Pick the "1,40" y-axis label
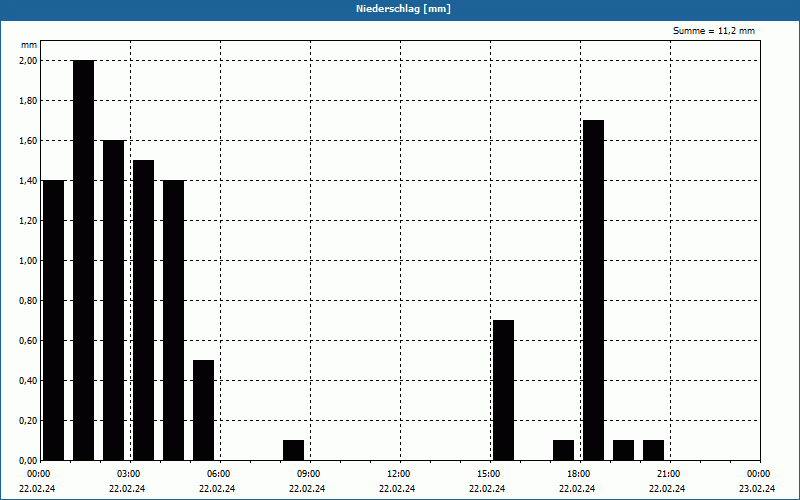The image size is (800, 500). tap(29, 181)
